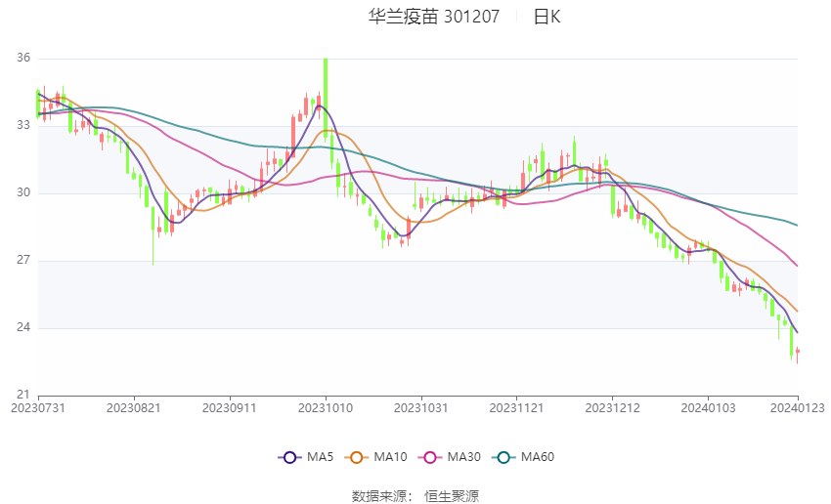831x504 pixels.
Task: Click the 27 price axis label
Action: [x=23, y=260]
